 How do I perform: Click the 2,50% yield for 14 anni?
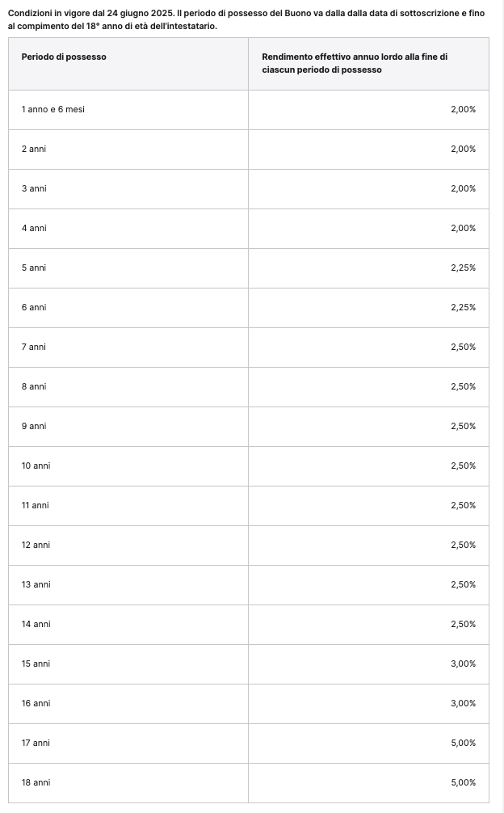tap(463, 624)
